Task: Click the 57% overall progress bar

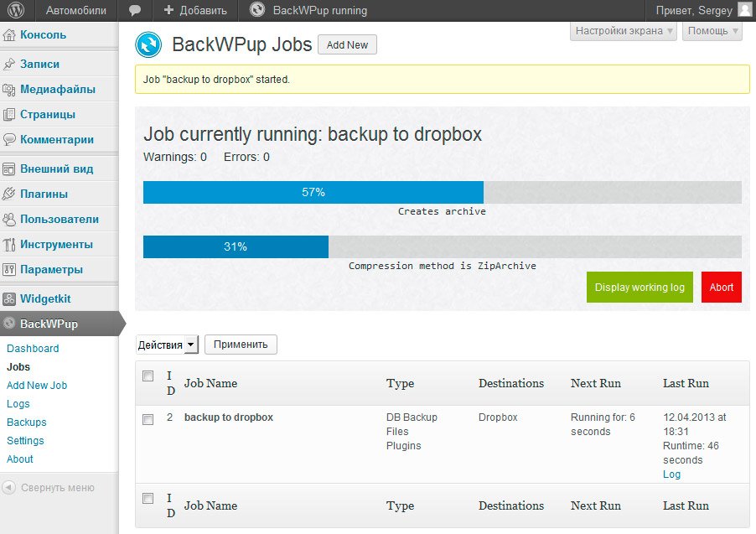Action: click(x=443, y=193)
